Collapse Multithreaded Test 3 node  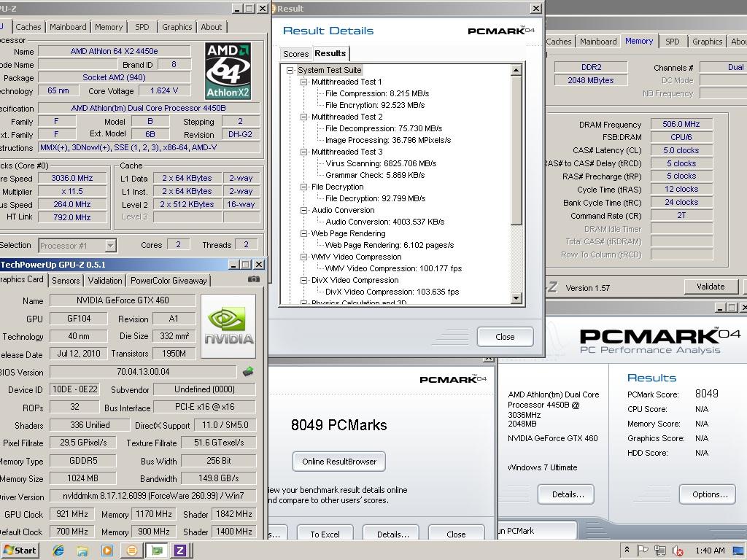tap(303, 152)
